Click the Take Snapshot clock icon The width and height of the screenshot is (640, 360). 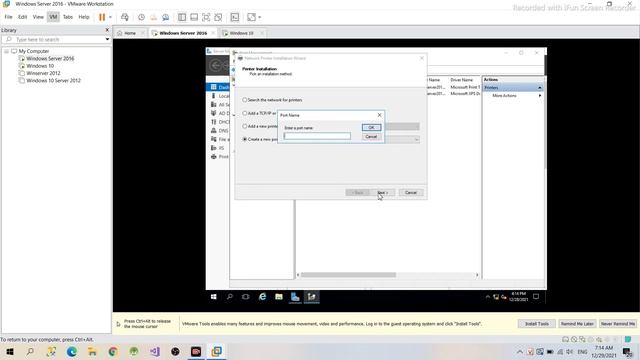click(x=141, y=17)
